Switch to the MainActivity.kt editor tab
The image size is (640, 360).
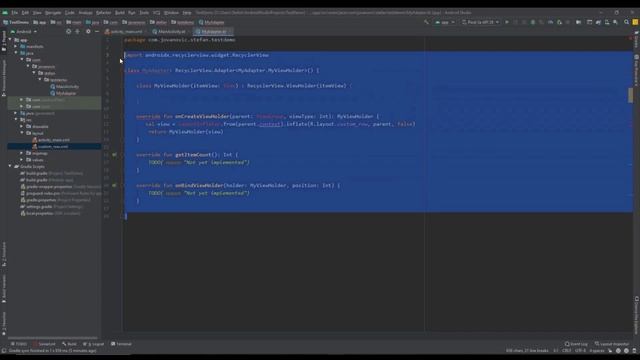coord(171,31)
